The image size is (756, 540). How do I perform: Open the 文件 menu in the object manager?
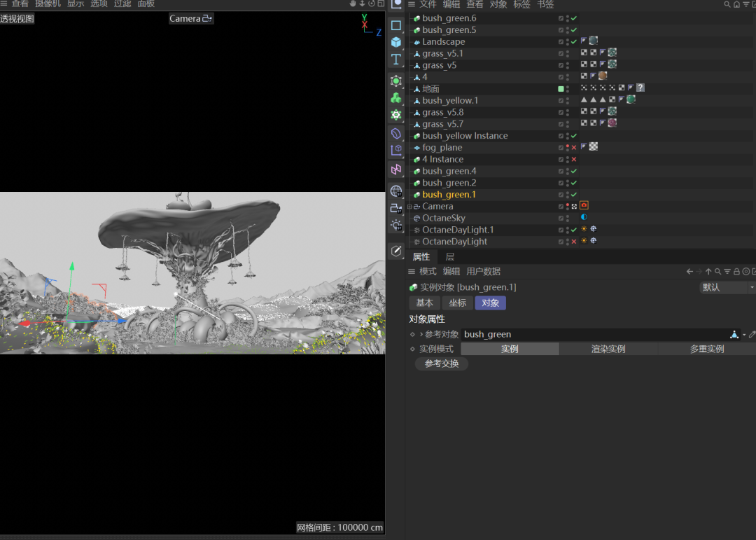(429, 5)
